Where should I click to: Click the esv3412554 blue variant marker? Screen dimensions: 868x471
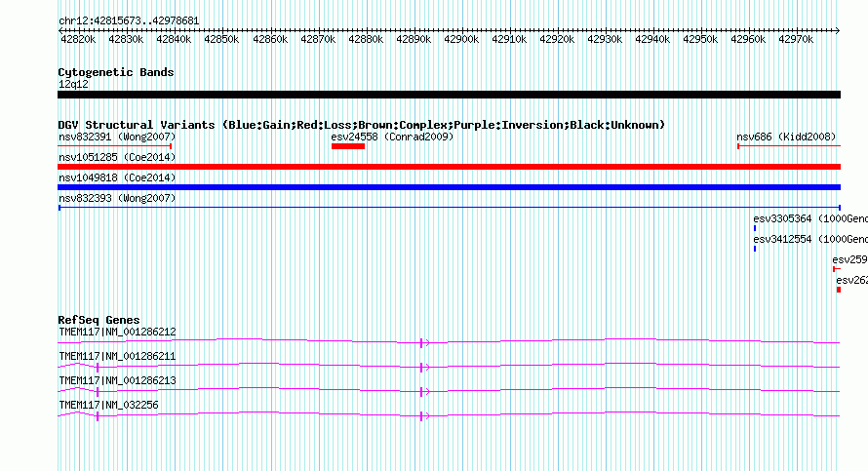(x=755, y=249)
